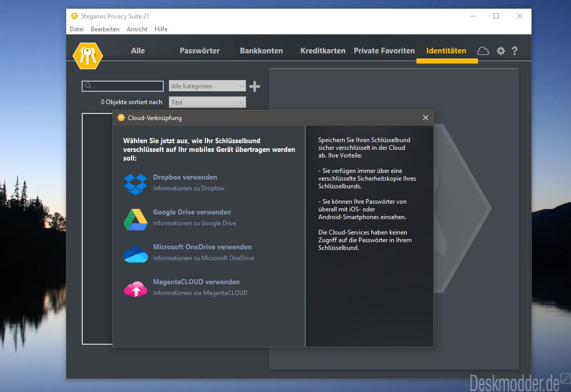Click the '0 Objekte sortiert nach' label
This screenshot has height=392, width=571.
point(131,102)
